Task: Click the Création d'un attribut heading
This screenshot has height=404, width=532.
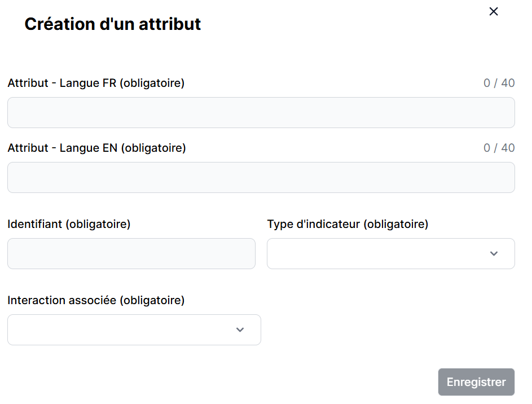Action: coord(113,24)
